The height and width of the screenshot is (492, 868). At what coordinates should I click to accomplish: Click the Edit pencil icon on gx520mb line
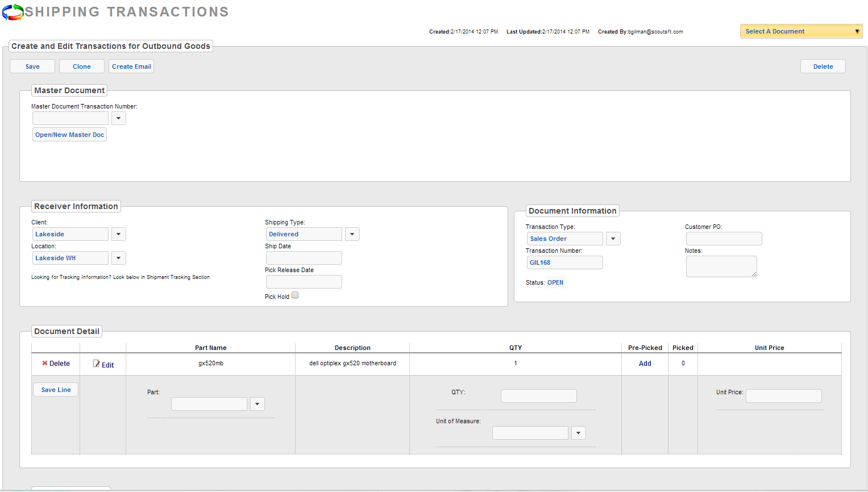tap(97, 364)
